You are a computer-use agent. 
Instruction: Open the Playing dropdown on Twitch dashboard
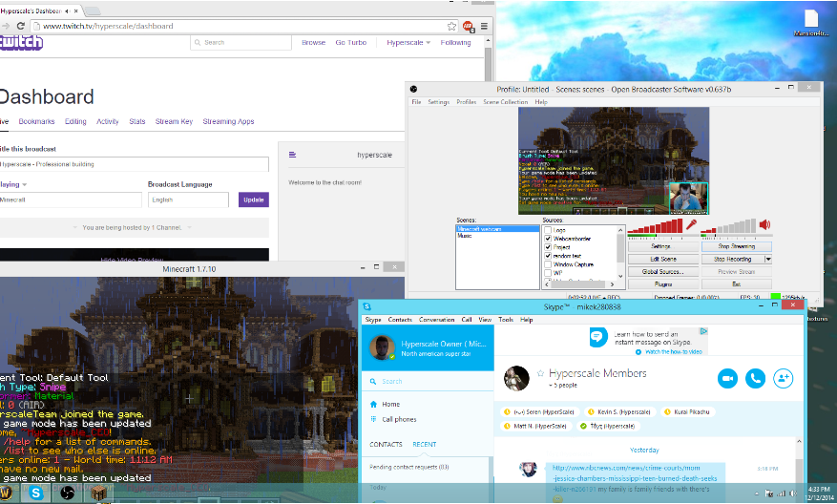(x=13, y=184)
